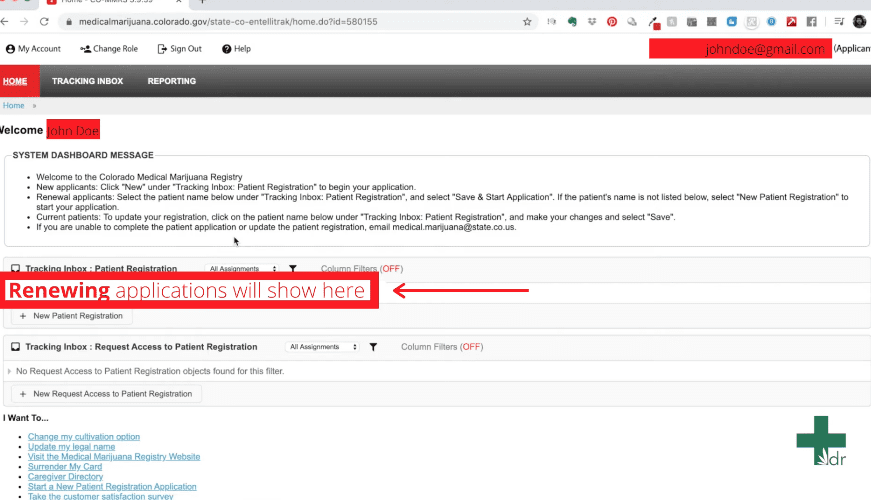Reload the current page
Screen dimensions: 871x500
[44, 22]
